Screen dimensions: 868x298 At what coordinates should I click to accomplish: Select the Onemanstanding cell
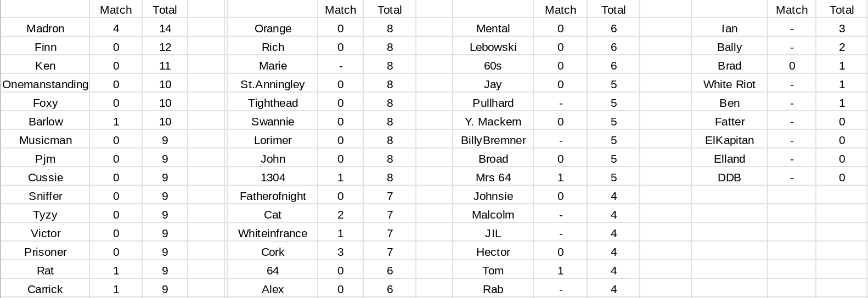(45, 84)
